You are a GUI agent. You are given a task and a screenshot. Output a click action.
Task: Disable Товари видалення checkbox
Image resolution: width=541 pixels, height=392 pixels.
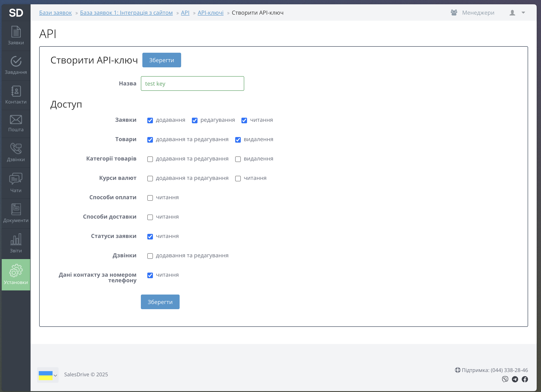click(238, 140)
